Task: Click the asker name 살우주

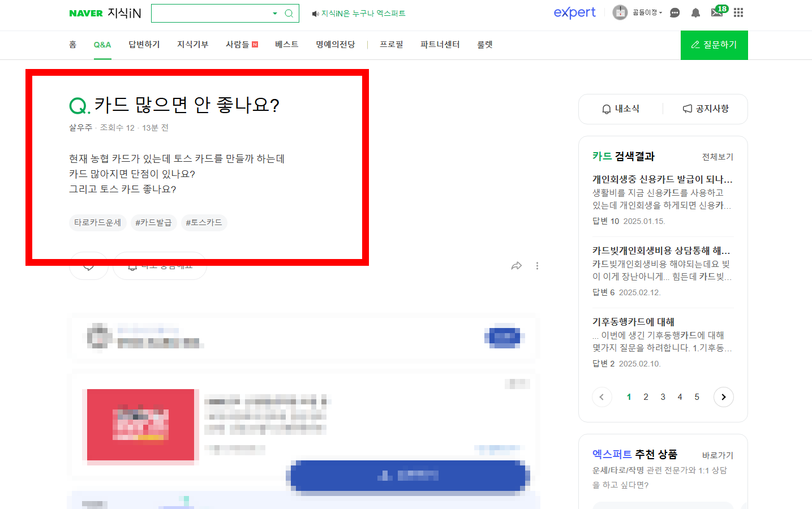Action: [80, 128]
